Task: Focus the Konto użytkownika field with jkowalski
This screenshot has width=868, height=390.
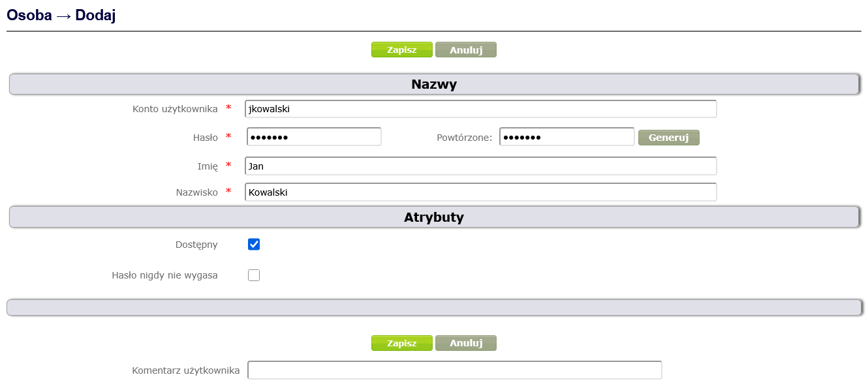Action: tap(480, 109)
